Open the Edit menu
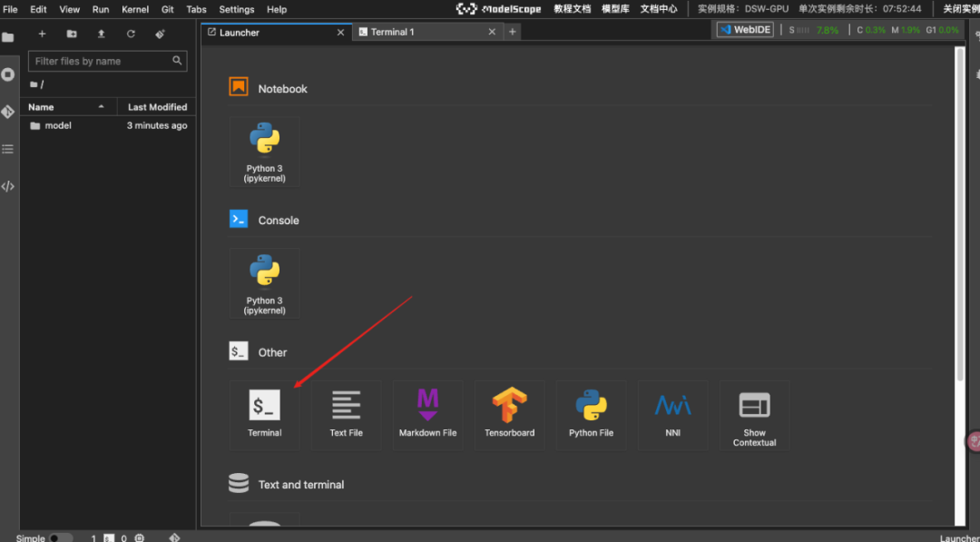Screen dimensions: 980x542 point(38,9)
